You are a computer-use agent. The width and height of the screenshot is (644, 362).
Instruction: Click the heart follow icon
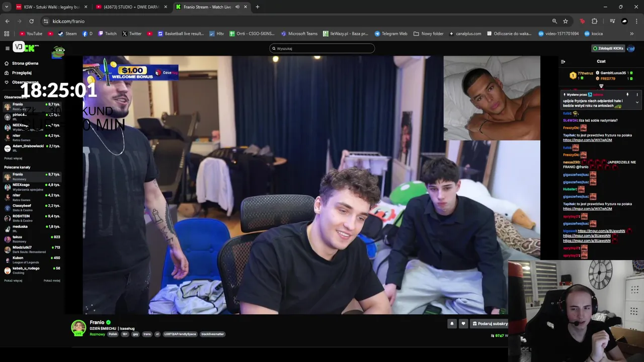click(463, 324)
